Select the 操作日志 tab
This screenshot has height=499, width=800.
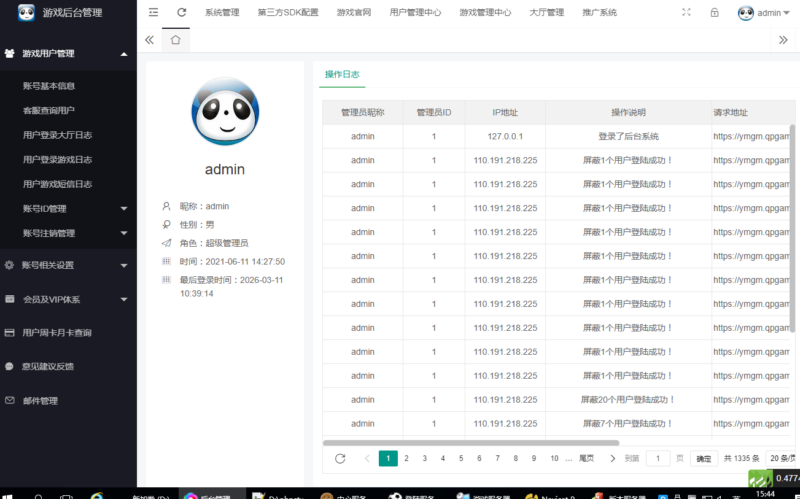[342, 74]
